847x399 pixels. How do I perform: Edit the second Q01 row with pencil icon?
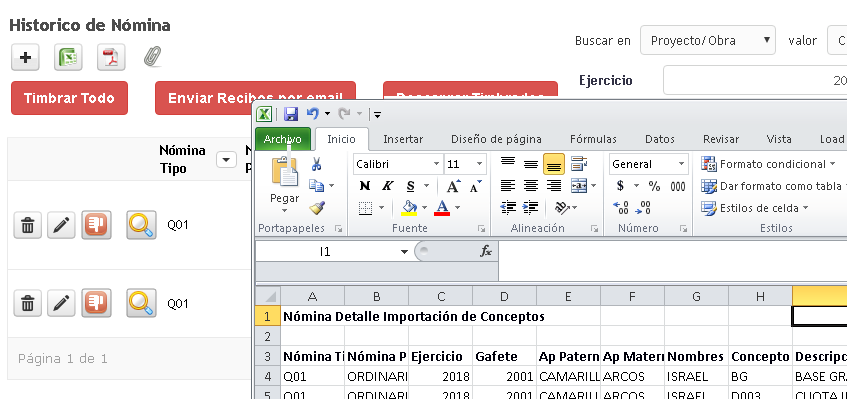coord(61,303)
